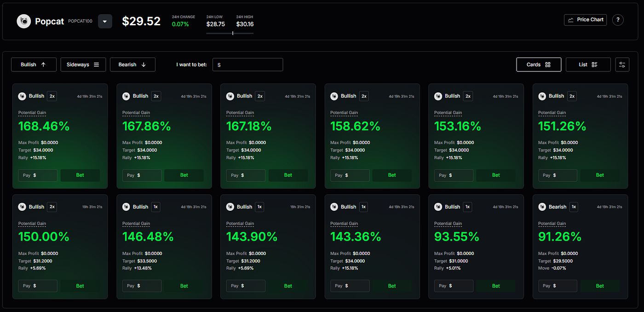Filter by Sideways bets

pyautogui.click(x=83, y=64)
